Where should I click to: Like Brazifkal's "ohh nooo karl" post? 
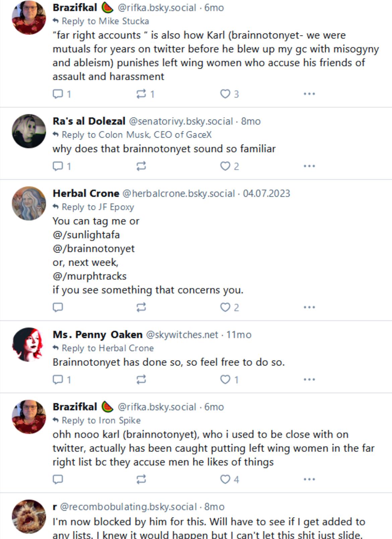[x=225, y=479]
